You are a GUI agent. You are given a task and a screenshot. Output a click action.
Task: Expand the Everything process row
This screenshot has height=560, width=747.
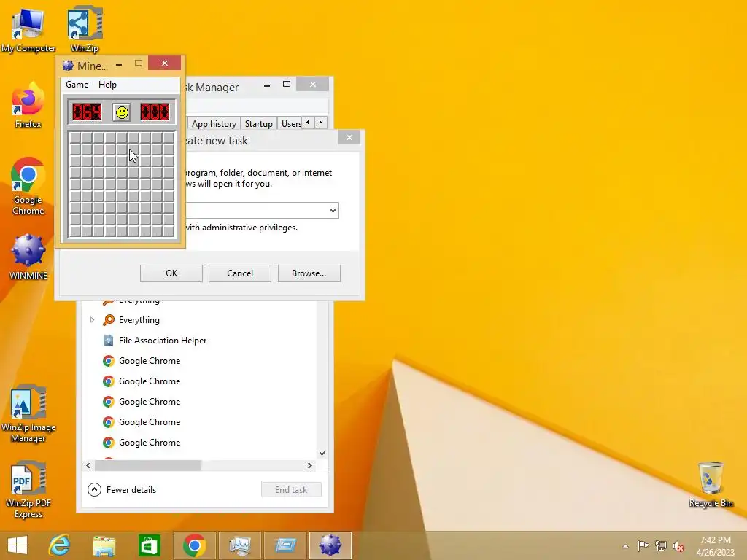coord(93,320)
